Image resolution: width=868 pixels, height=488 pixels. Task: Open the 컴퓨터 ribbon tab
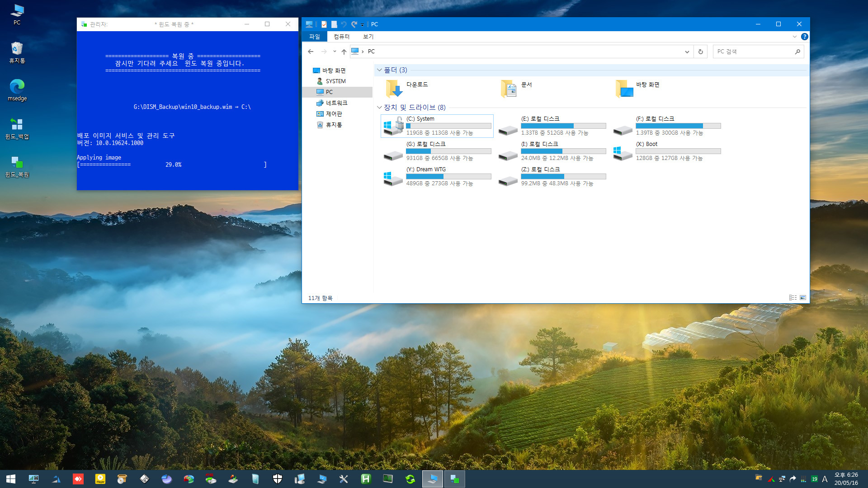tap(342, 37)
